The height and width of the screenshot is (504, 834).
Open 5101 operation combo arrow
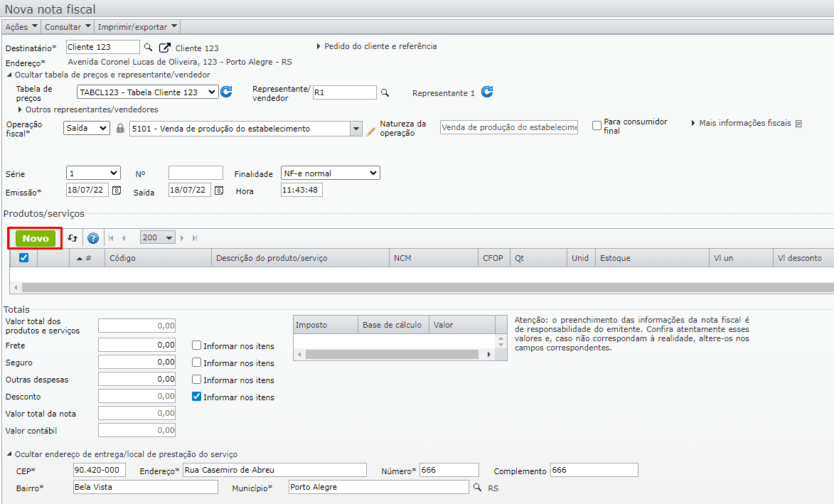coord(355,129)
